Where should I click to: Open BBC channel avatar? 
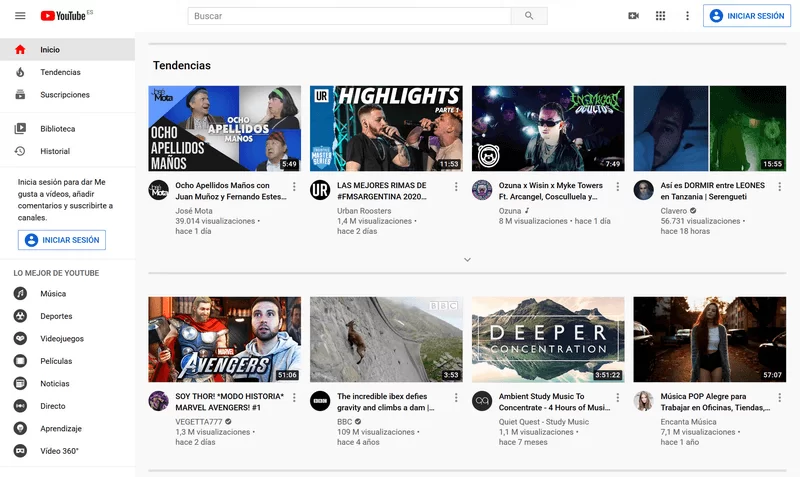(320, 401)
